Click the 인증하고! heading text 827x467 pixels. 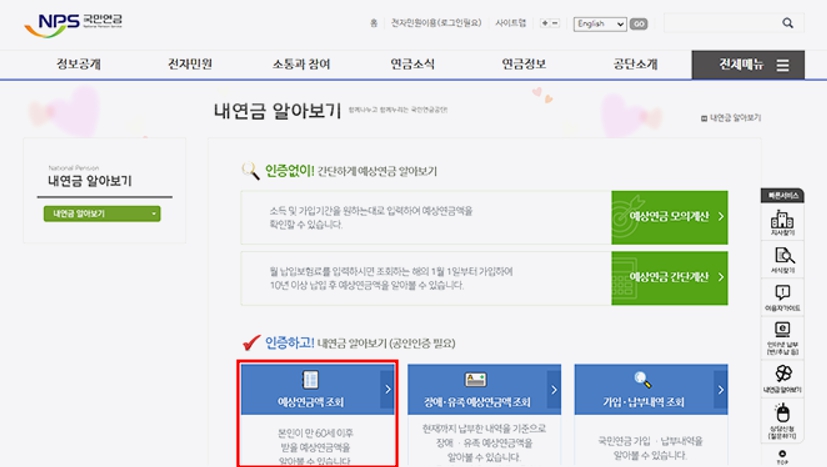[290, 343]
